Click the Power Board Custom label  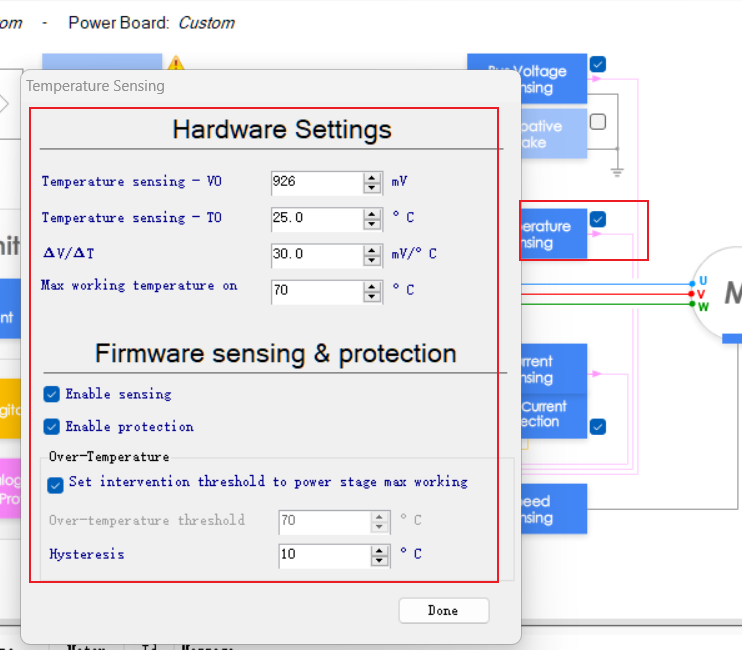coord(151,23)
